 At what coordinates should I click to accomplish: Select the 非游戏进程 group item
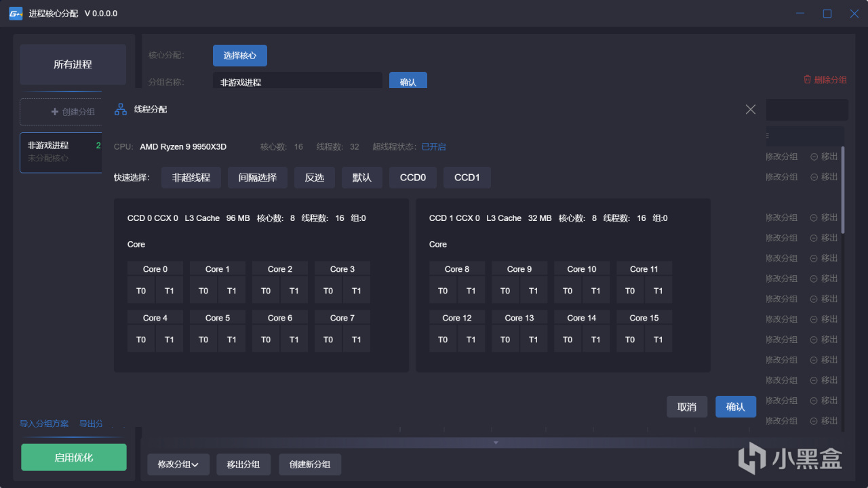pyautogui.click(x=61, y=152)
